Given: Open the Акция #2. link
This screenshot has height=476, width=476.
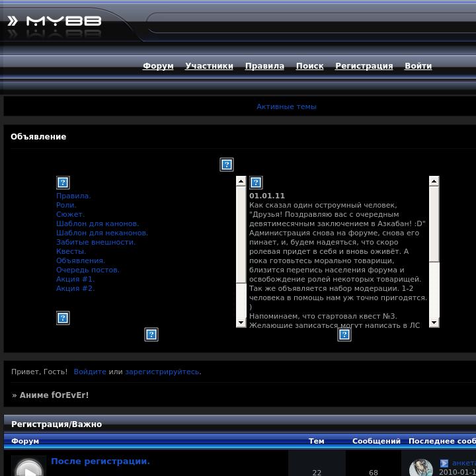Looking at the screenshot, I should (75, 288).
